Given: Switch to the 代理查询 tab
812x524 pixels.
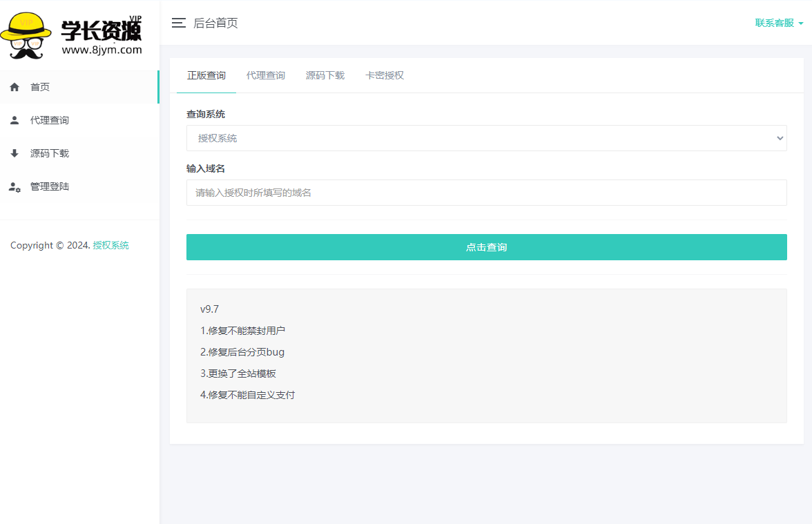Looking at the screenshot, I should coord(266,75).
